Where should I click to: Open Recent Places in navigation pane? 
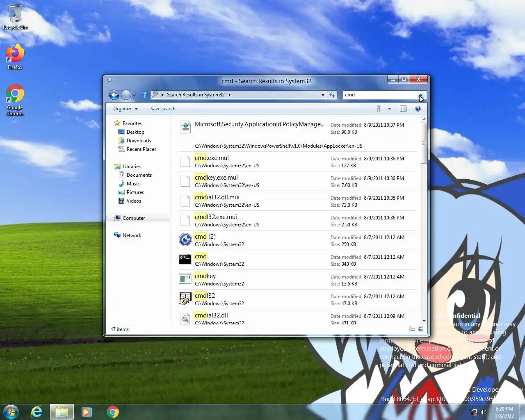point(141,149)
